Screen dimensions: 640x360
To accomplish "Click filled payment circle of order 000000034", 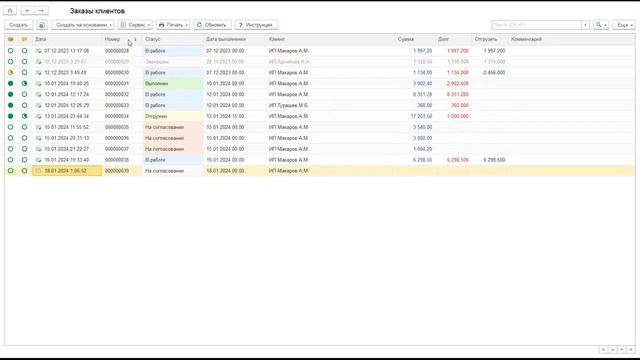I will (x=11, y=116).
